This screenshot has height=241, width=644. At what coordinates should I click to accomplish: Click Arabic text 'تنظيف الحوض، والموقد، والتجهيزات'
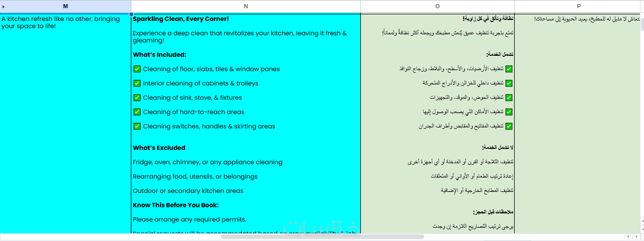[467, 97]
